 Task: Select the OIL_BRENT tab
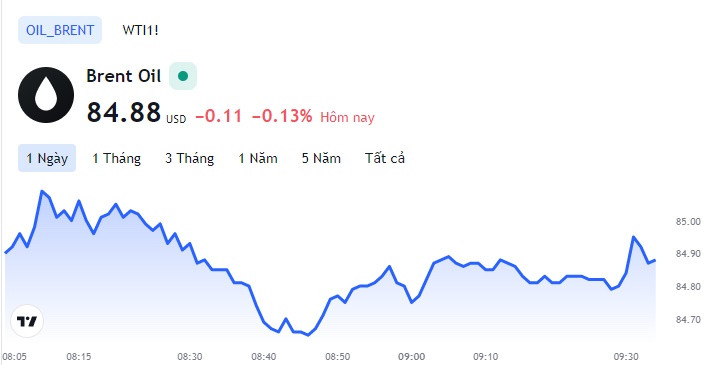[x=60, y=30]
